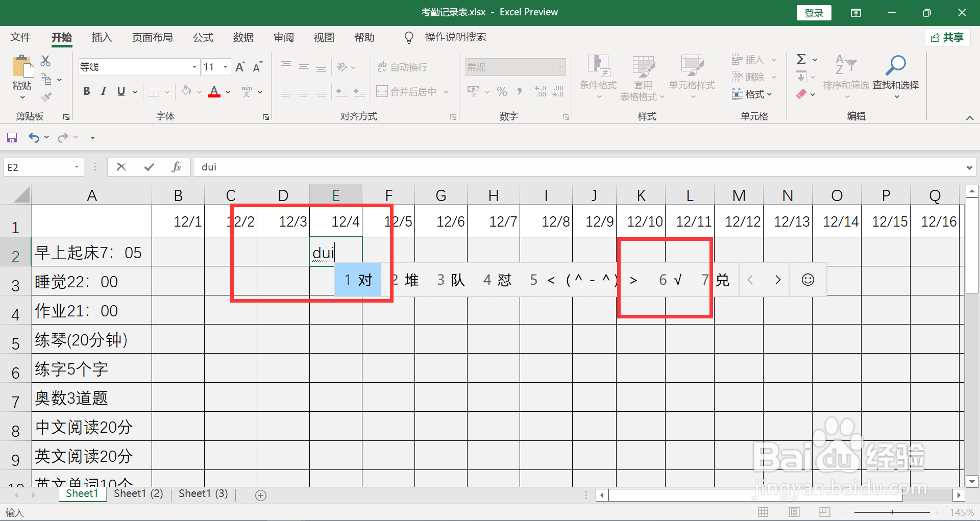Click the Paste icon in clipboard group

click(x=22, y=67)
